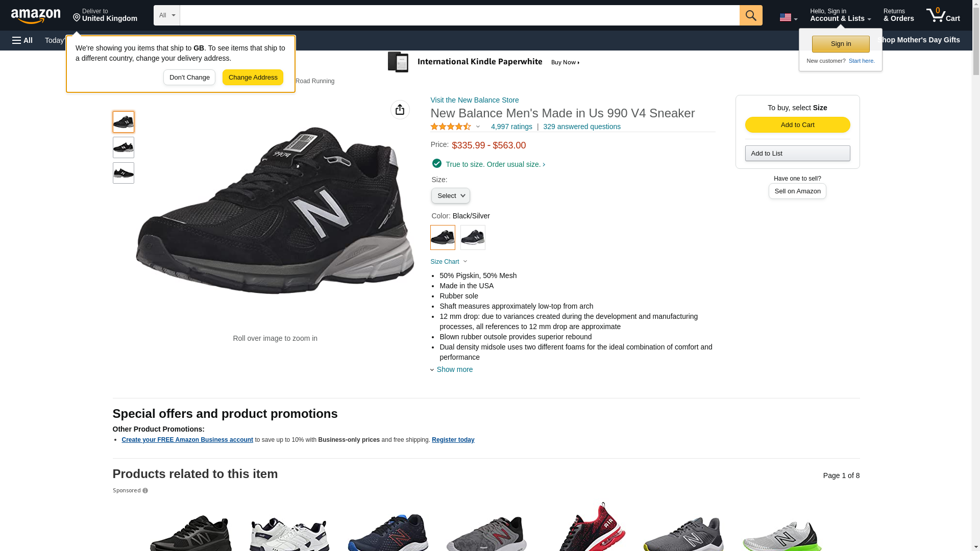Image resolution: width=980 pixels, height=551 pixels.
Task: Expand Show more product details
Action: point(454,369)
